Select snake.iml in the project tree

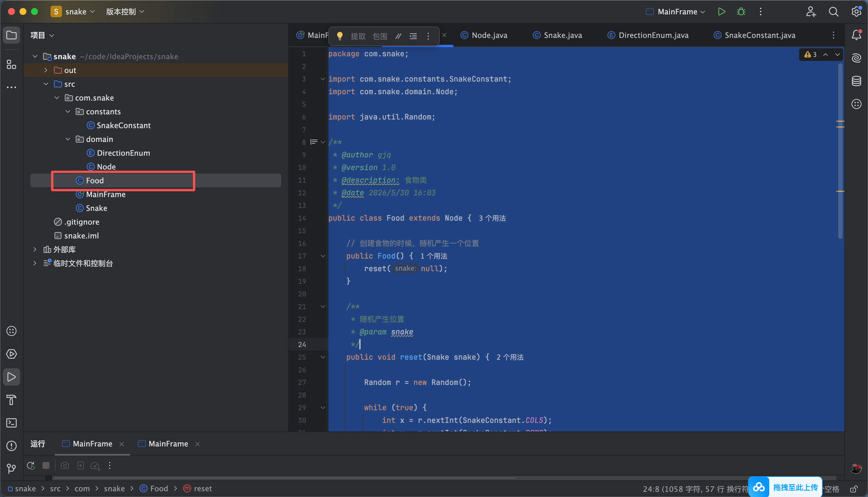(x=81, y=236)
